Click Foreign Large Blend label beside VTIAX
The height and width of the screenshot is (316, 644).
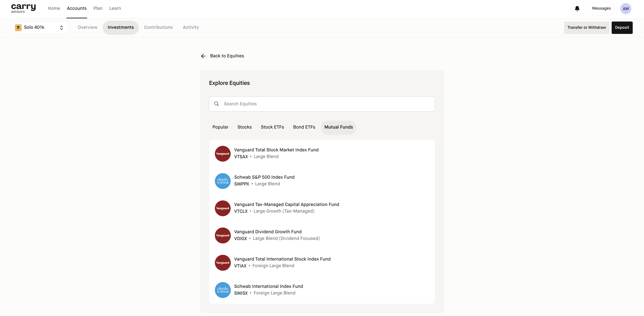273,266
